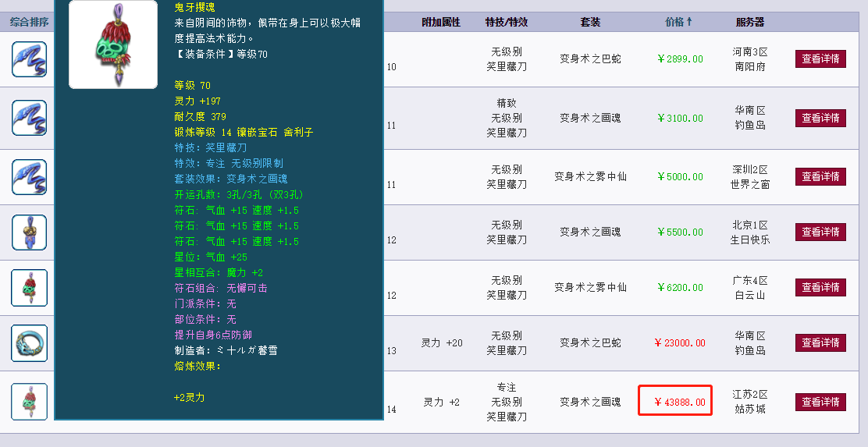Open 查看详情 for 北京1区 生日快乐 listing
Viewport: 868px width, 447px height.
(820, 232)
